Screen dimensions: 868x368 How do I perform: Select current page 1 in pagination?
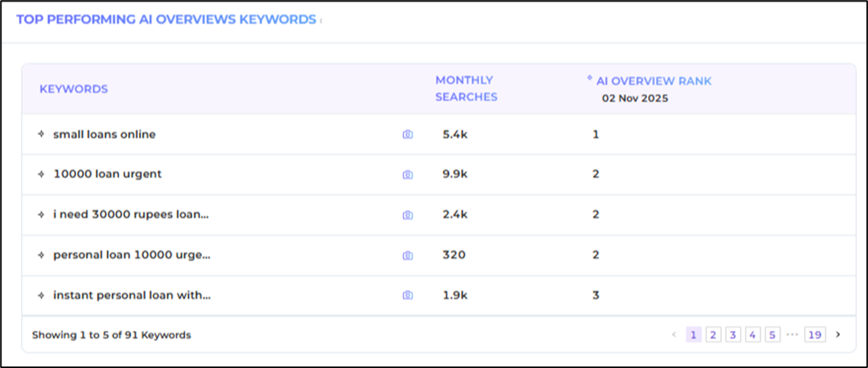[x=693, y=334]
